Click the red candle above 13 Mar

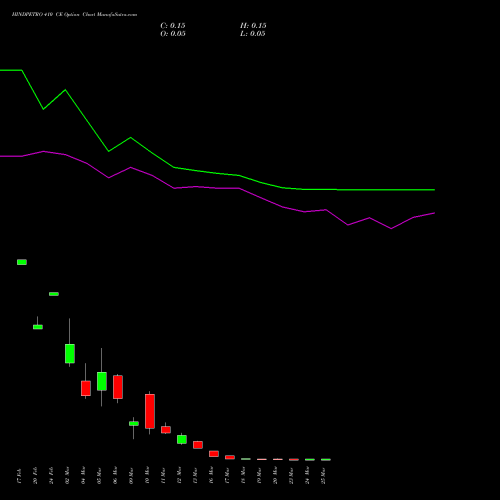pos(198,445)
